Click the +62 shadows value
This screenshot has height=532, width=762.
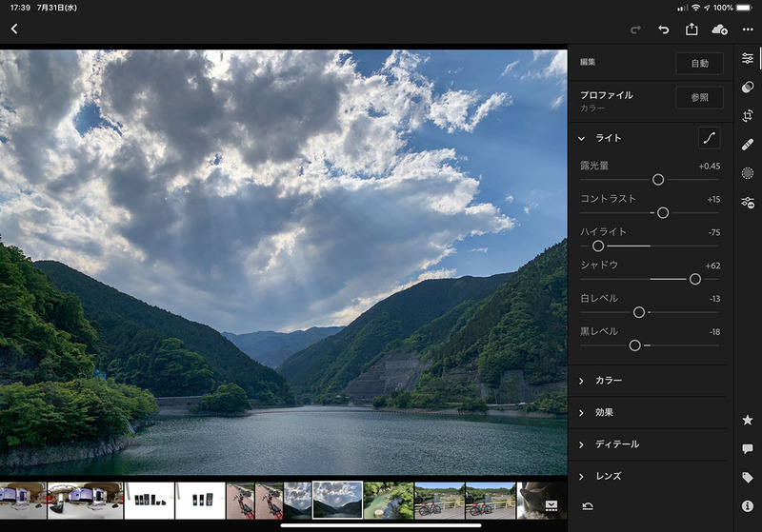coord(712,266)
